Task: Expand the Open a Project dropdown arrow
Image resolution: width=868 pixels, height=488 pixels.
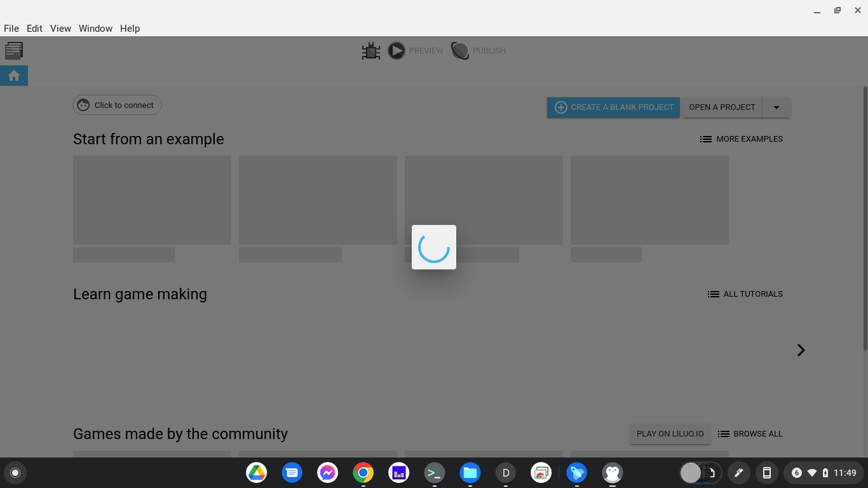Action: point(776,107)
